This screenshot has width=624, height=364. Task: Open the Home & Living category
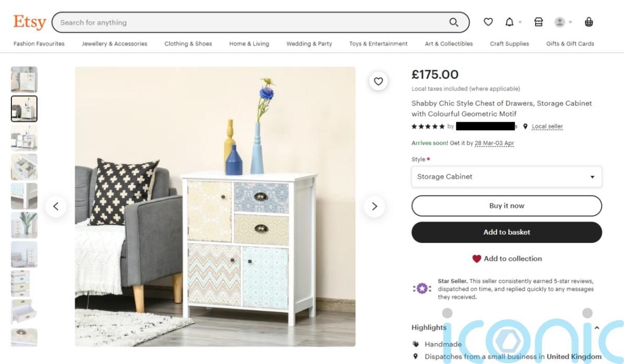tap(249, 44)
